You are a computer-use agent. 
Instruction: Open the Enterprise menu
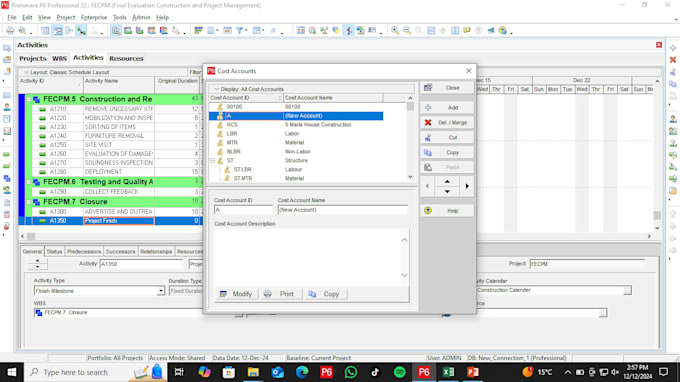(94, 17)
